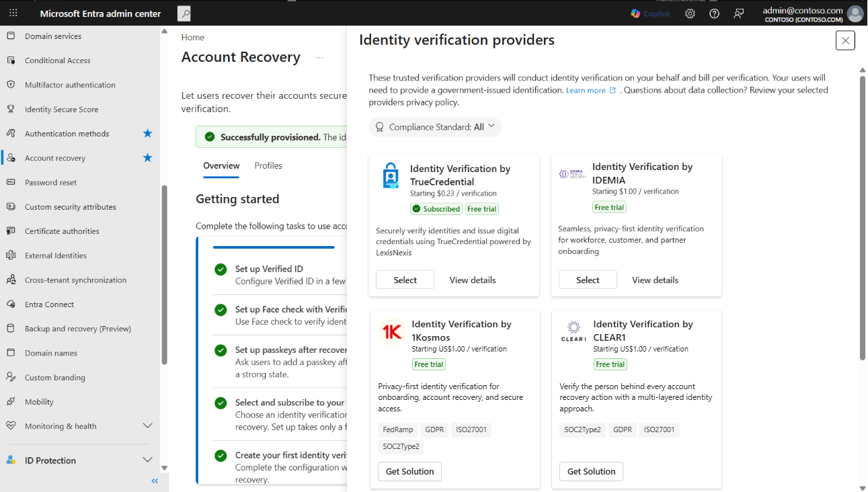Click the Password reset sidebar icon
Viewport: 868px width, 492px height.
[11, 182]
